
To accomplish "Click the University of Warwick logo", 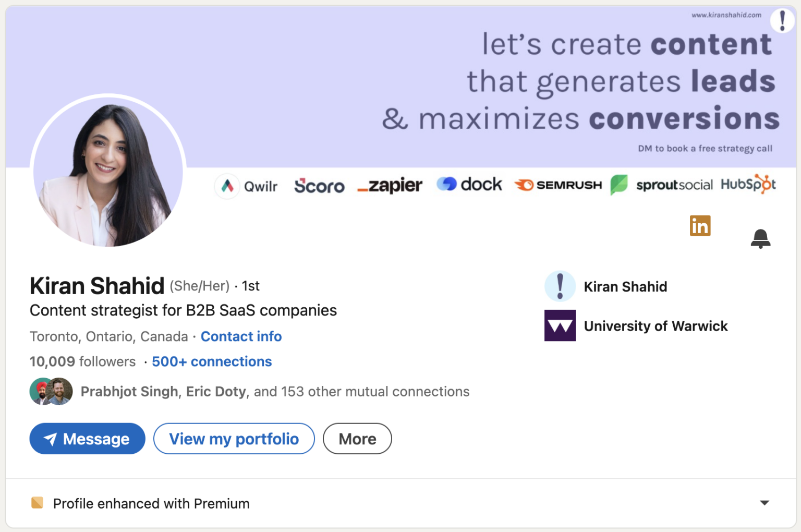I will pos(560,325).
